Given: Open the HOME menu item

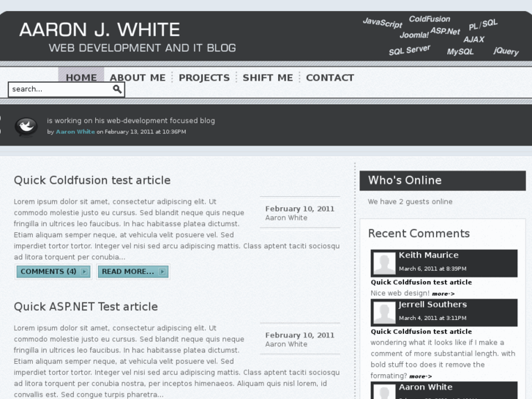Looking at the screenshot, I should click(x=81, y=78).
